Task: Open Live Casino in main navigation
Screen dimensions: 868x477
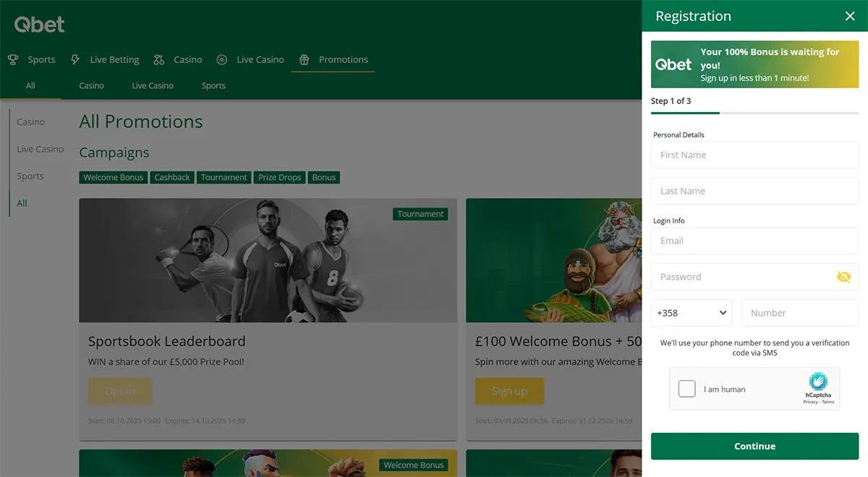Action: [x=260, y=60]
